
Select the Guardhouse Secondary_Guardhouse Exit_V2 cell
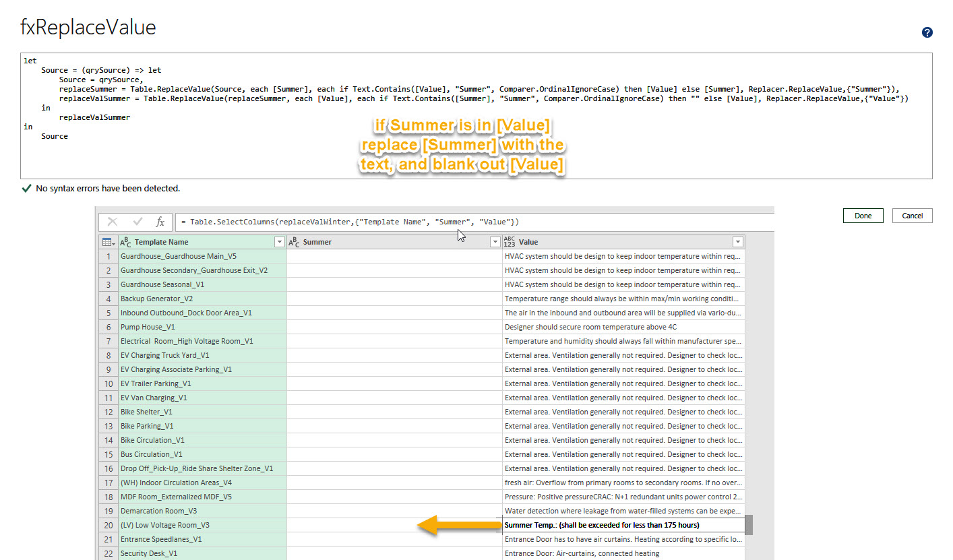point(202,270)
